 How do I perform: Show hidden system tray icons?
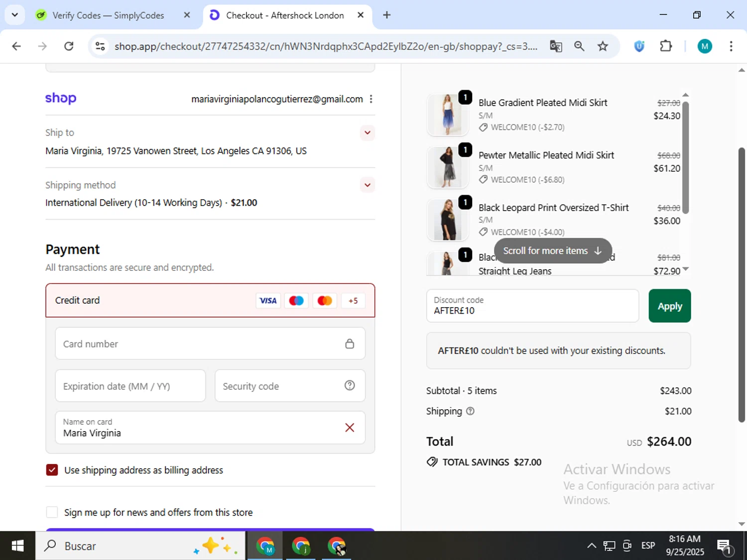(592, 546)
